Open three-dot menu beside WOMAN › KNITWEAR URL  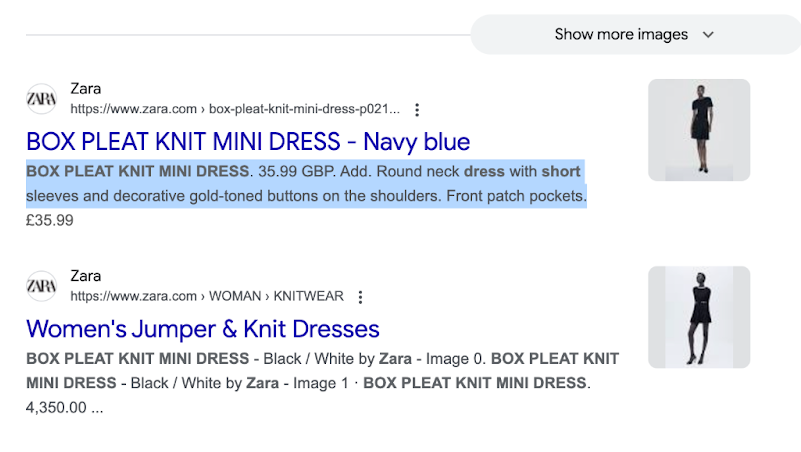pos(360,297)
